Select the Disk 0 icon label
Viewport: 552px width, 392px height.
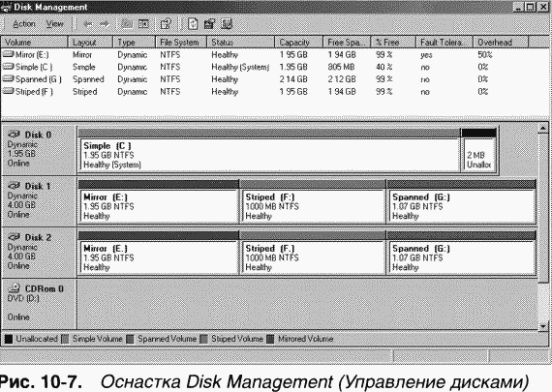[30, 135]
